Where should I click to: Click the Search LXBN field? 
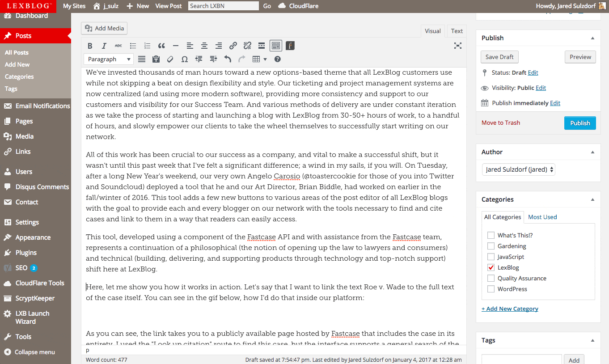pos(224,6)
